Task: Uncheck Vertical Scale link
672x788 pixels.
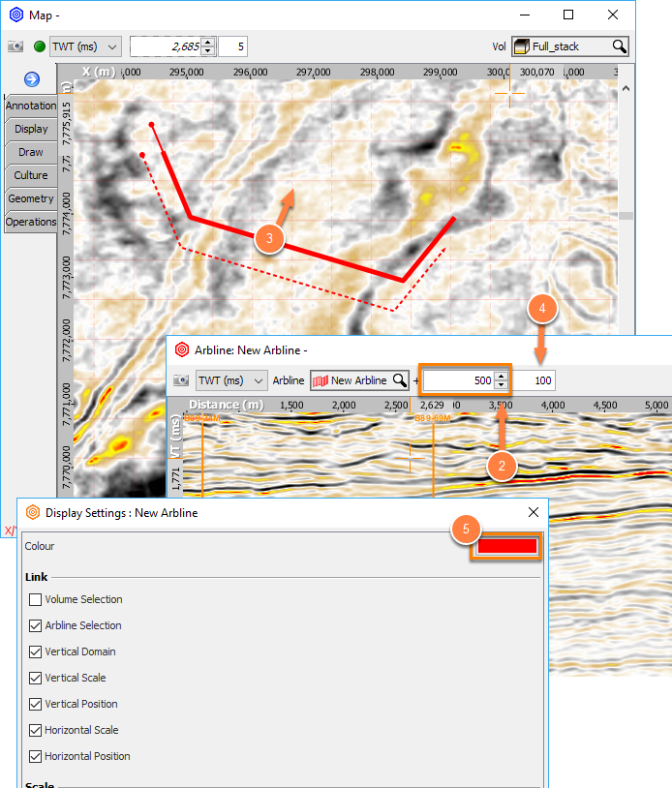Action: (35, 678)
